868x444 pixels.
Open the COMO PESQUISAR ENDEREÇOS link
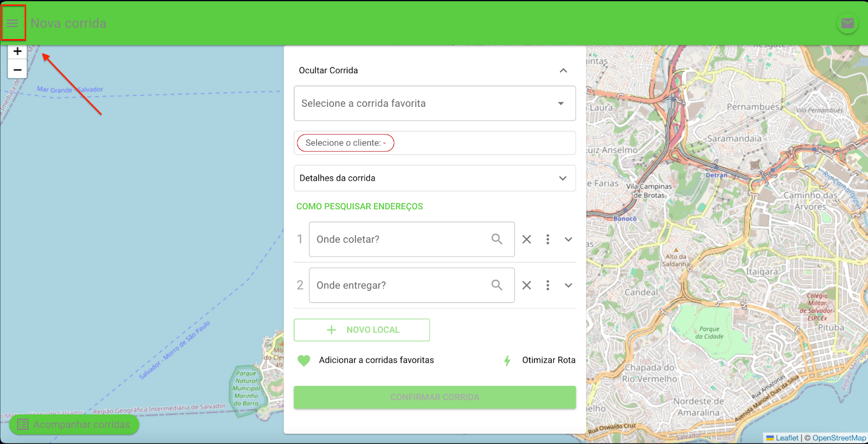[360, 207]
